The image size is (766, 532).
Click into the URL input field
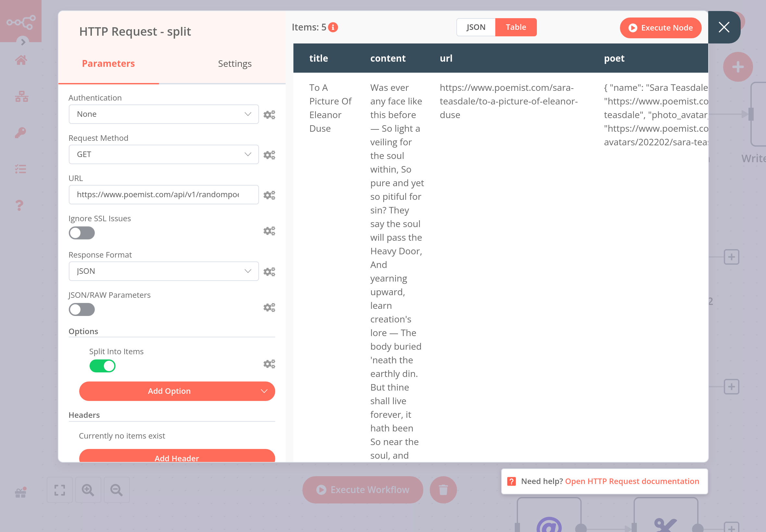point(158,195)
